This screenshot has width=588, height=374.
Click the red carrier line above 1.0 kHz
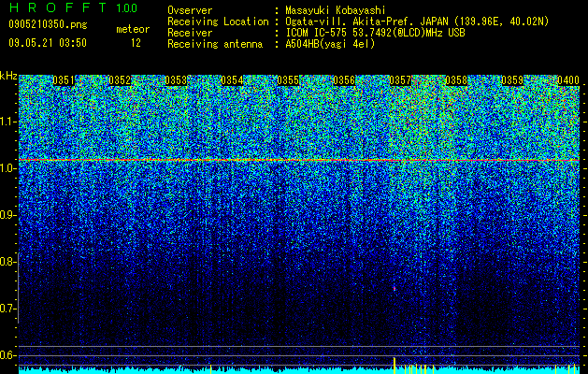coord(299,160)
